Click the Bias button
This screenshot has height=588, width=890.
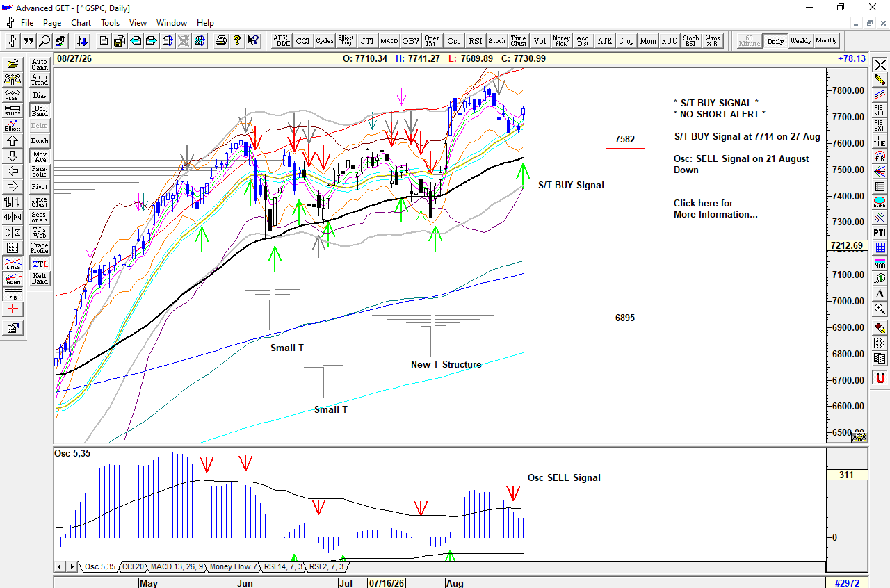click(40, 96)
